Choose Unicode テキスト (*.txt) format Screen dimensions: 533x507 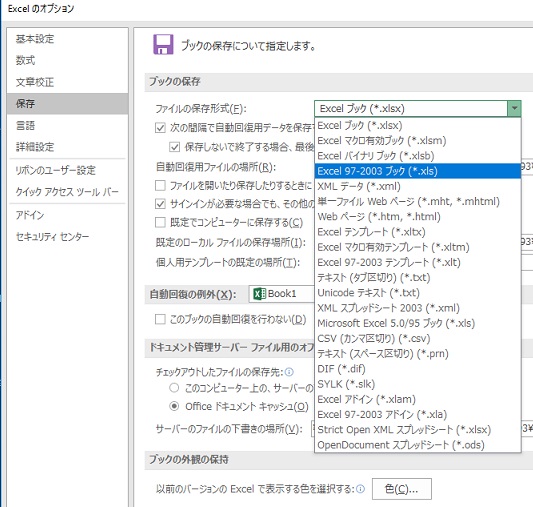click(418, 293)
